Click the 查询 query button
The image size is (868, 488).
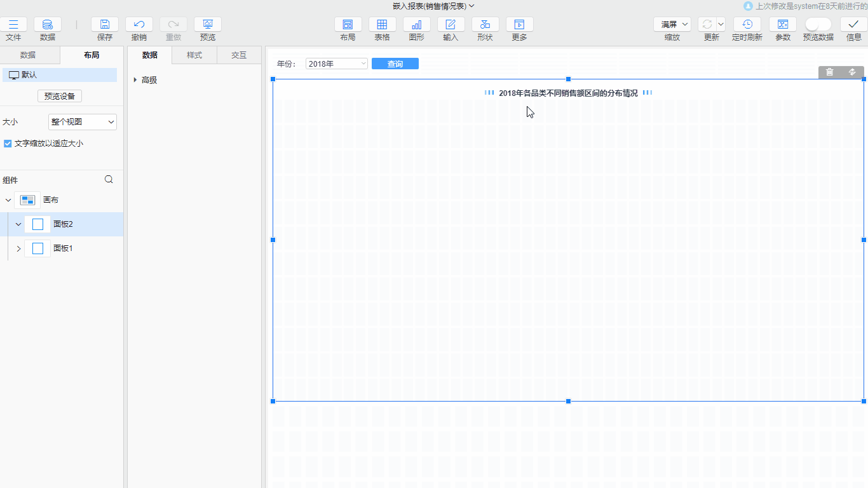[x=395, y=64]
